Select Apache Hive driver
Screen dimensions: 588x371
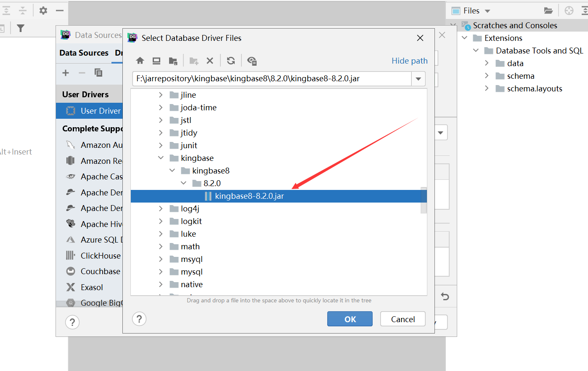(89, 224)
